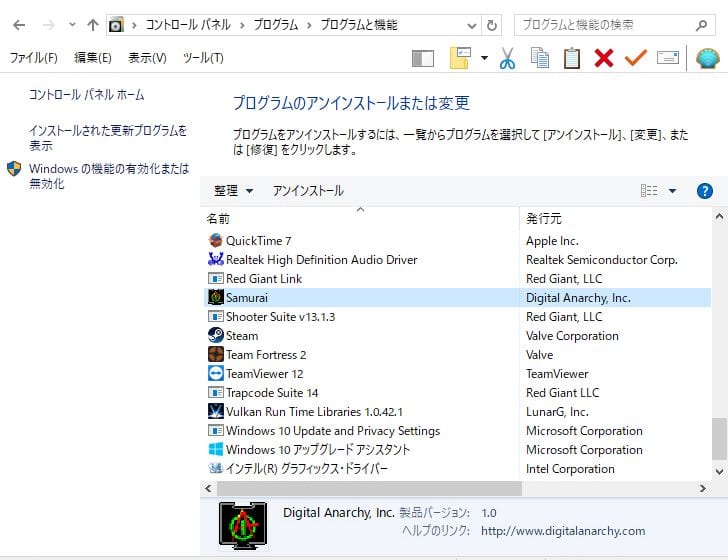The image size is (728, 560).
Task: Click the Copy toolbar icon
Action: (540, 59)
